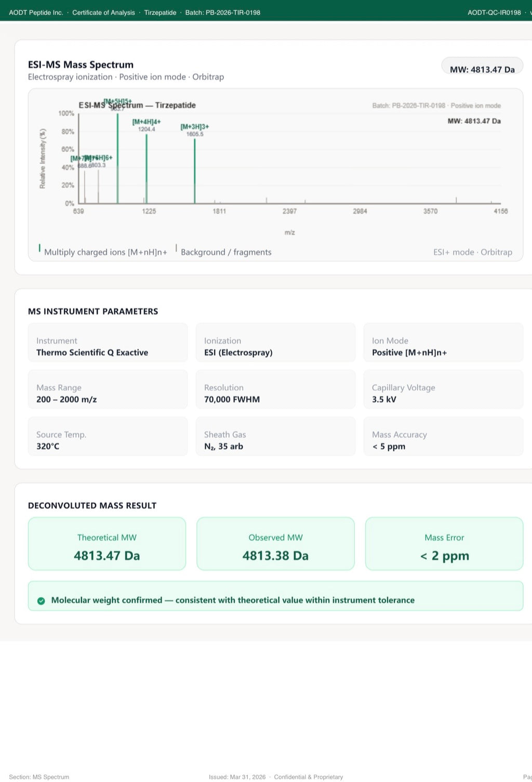Click the Certificate of Analysis header text
Screen dimensions: 532x782
click(103, 12)
